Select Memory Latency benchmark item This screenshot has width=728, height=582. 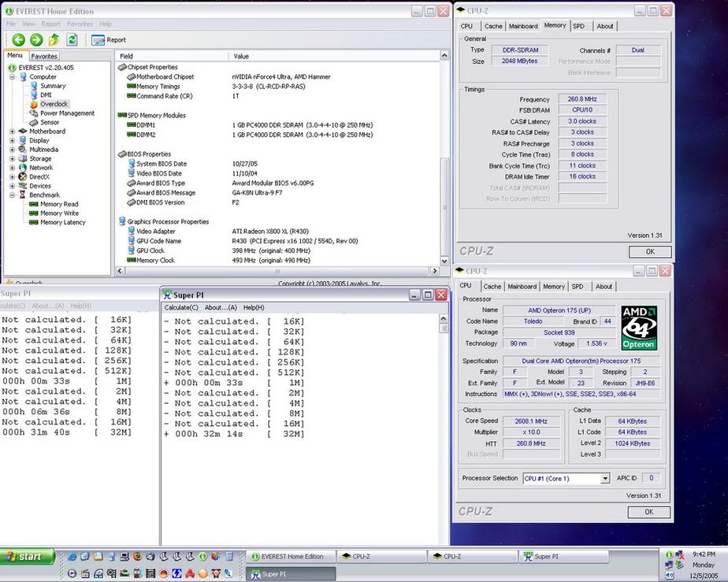(x=63, y=222)
